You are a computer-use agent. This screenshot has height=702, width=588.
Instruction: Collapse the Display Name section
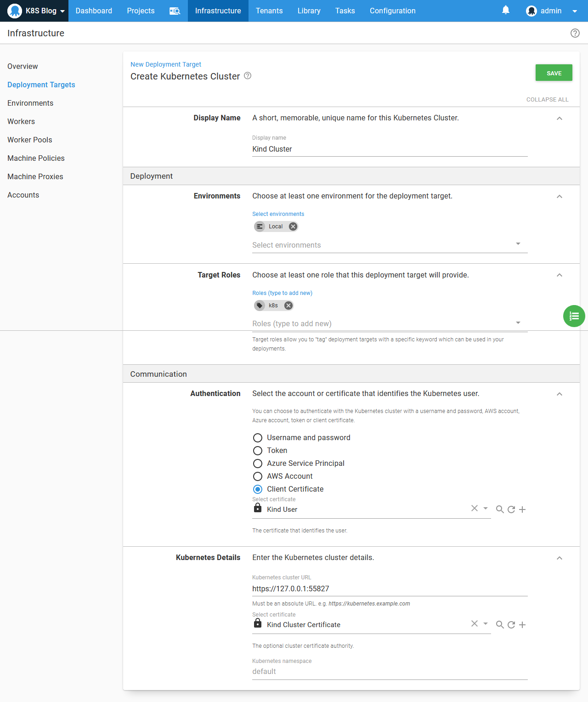click(x=559, y=119)
